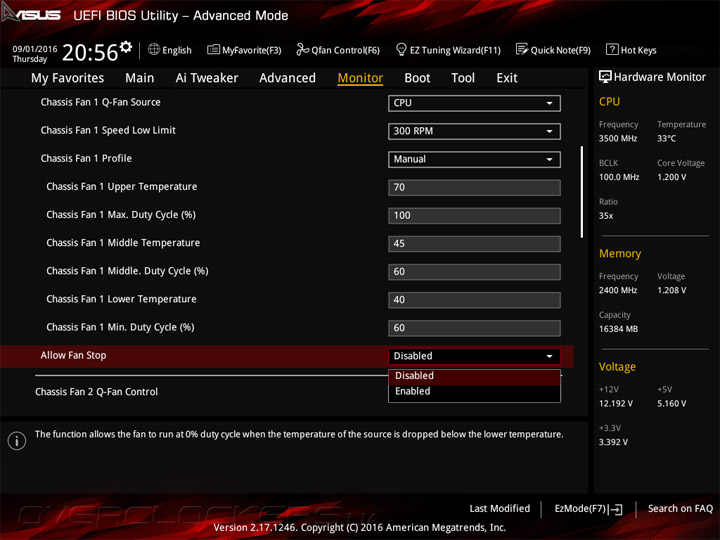
Task: Open the My Favorites tab
Action: [68, 78]
